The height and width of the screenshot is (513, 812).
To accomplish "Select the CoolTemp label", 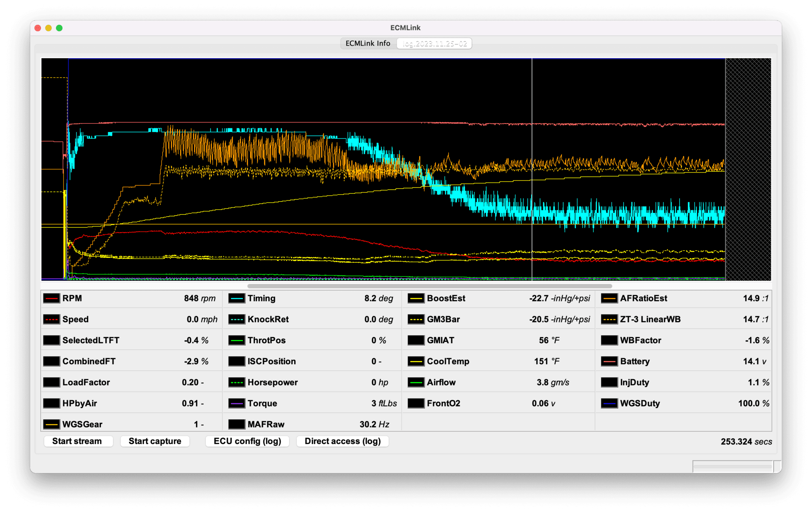I will click(448, 361).
